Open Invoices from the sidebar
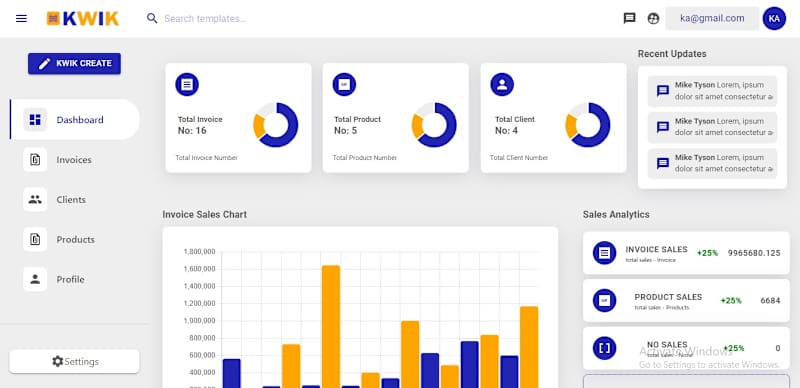The height and width of the screenshot is (388, 800). [x=74, y=160]
